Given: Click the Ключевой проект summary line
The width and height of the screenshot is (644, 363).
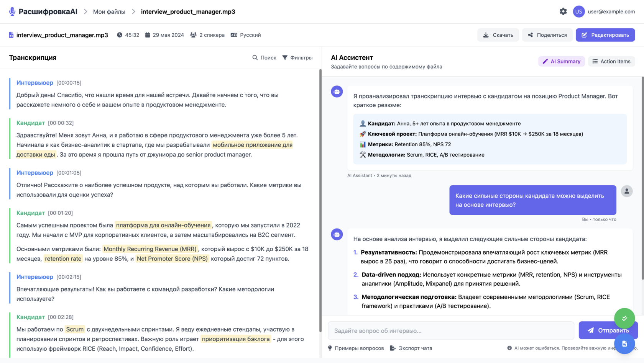Looking at the screenshot, I should point(471,134).
